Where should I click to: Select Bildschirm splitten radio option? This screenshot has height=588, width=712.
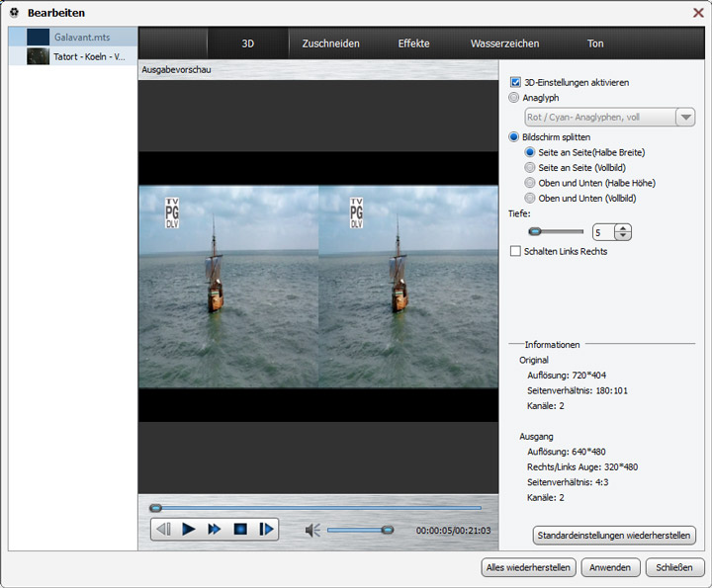point(513,137)
